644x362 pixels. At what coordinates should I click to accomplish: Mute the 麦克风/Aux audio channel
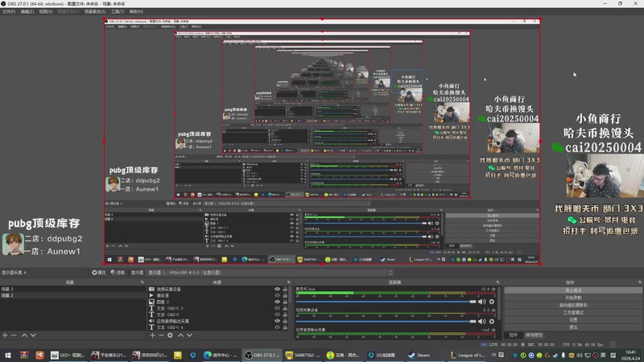(x=481, y=302)
